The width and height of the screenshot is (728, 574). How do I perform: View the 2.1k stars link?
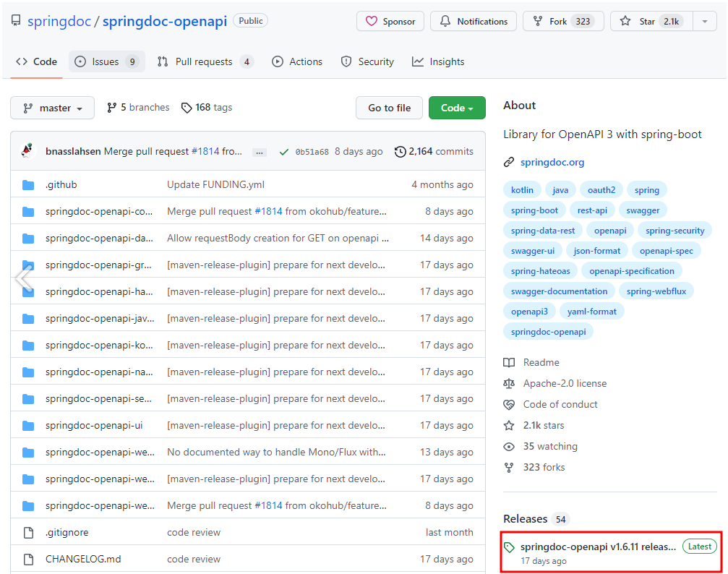coord(543,425)
